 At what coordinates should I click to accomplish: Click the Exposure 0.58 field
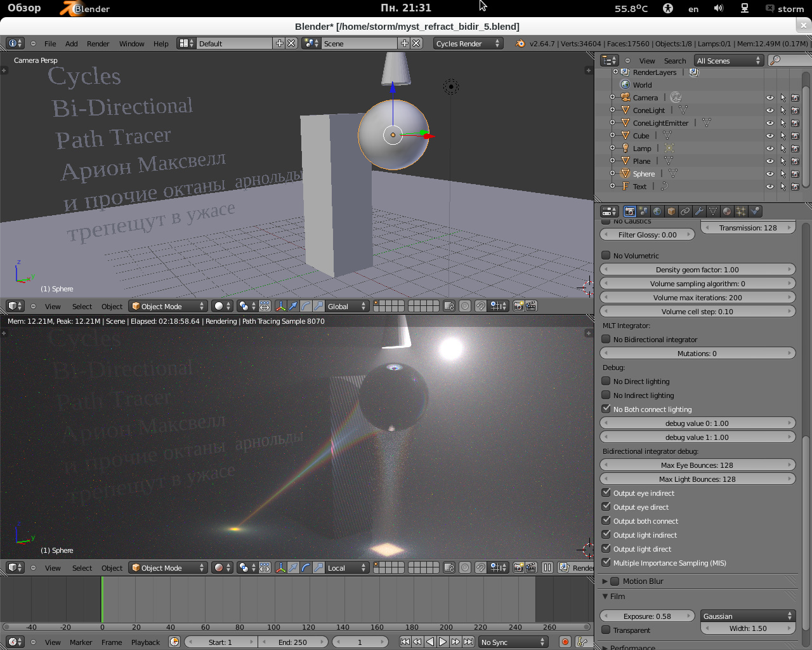647,616
